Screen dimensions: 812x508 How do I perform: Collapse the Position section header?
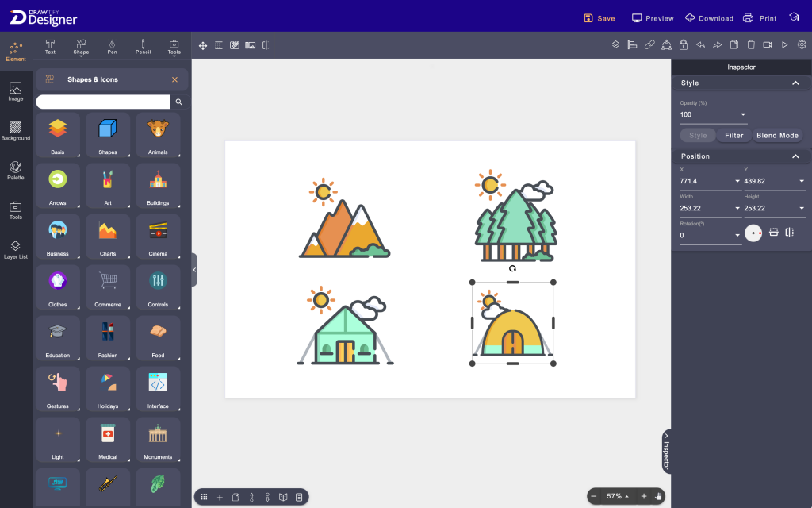click(795, 156)
